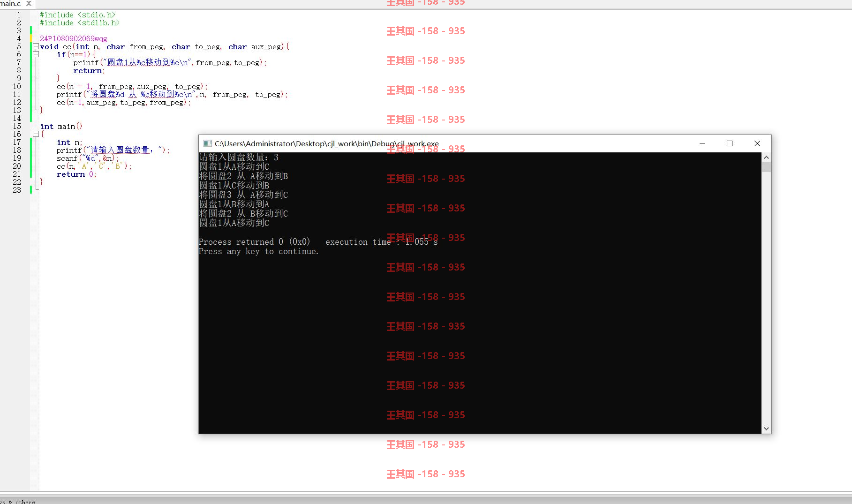The height and width of the screenshot is (504, 852).
Task: Click the text '24P1080902069wqg'
Action: 74,39
